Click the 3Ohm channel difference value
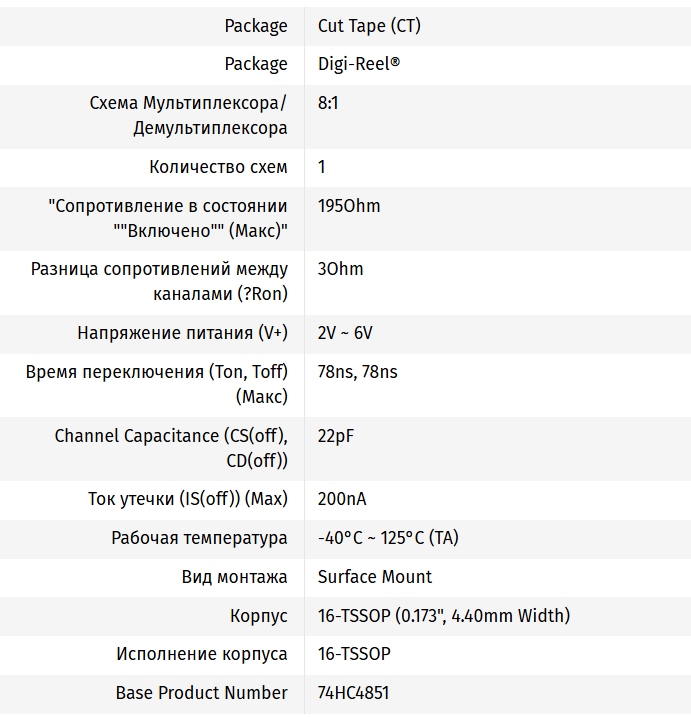This screenshot has height=717, width=691. 340,269
